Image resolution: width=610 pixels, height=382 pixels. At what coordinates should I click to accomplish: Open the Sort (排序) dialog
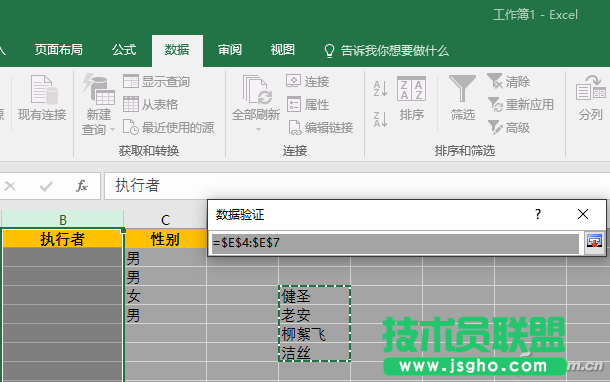tap(411, 98)
